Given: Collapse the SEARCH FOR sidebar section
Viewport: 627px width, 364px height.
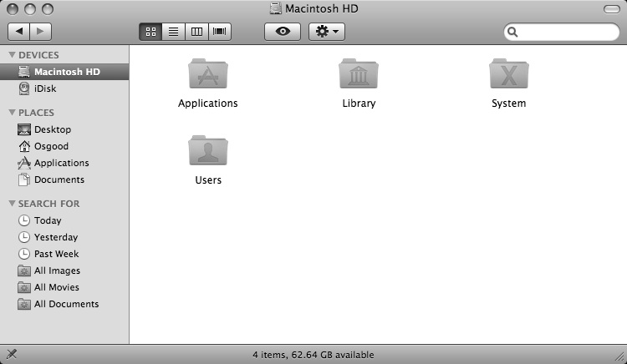Looking at the screenshot, I should click(x=12, y=204).
